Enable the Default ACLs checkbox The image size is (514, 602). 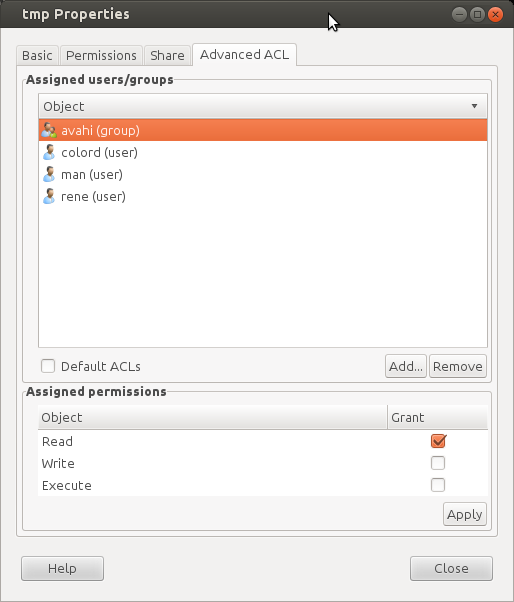tap(48, 366)
